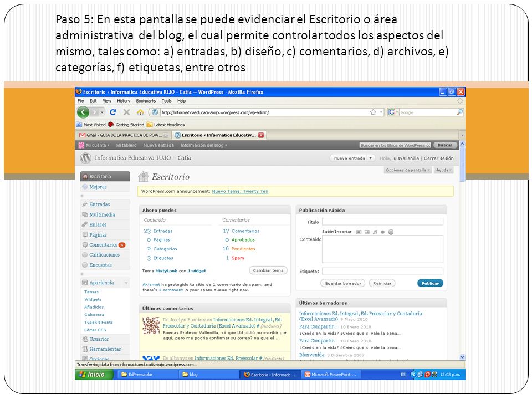
Task: Click Guardar borrador
Action: (x=342, y=283)
